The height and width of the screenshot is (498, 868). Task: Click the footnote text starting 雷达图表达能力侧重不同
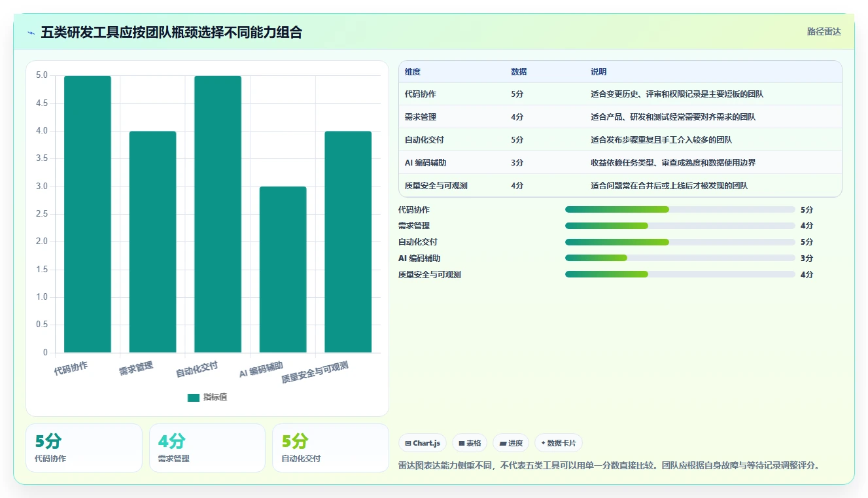[609, 466]
